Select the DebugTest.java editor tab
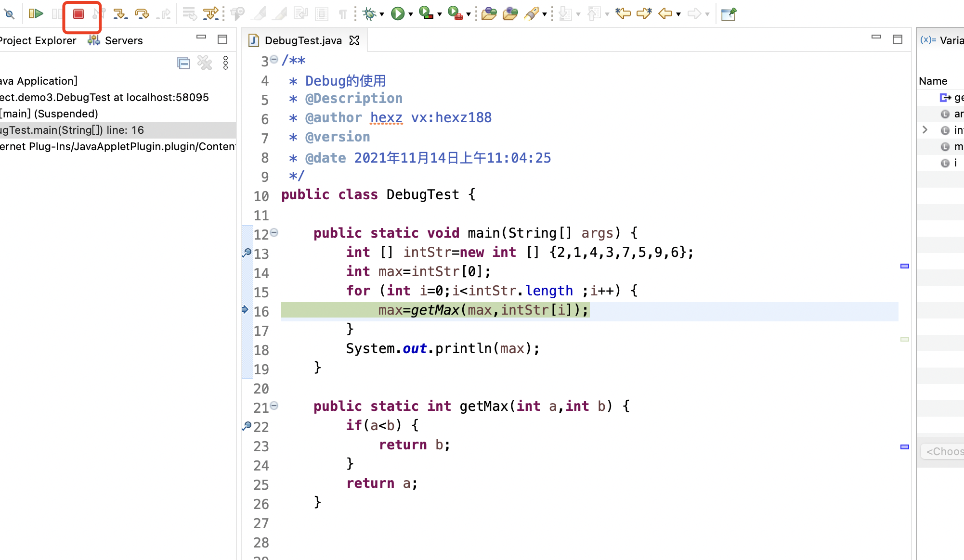The width and height of the screenshot is (964, 560). (303, 40)
